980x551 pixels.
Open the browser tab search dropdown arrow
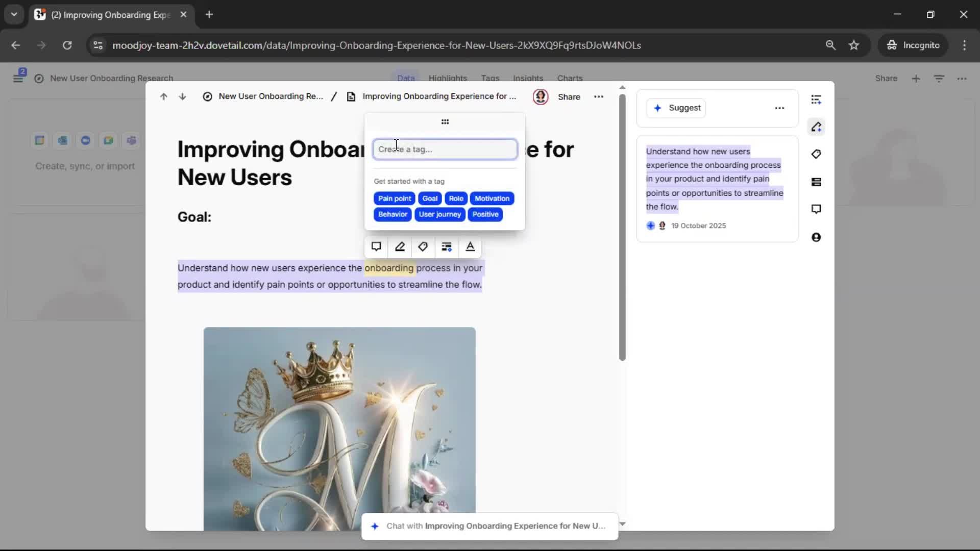pos(14,14)
